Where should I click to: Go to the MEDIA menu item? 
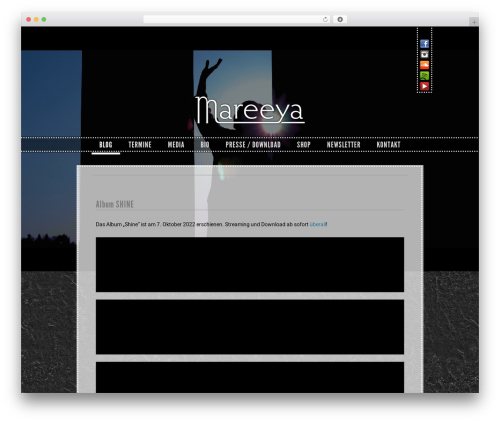[176, 145]
